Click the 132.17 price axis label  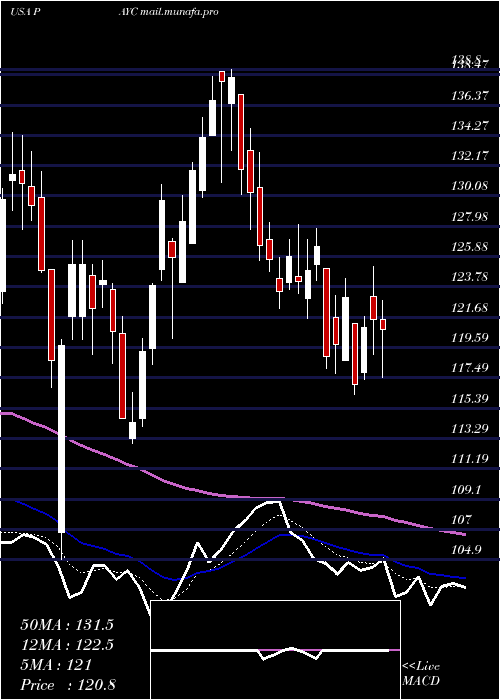point(470,156)
